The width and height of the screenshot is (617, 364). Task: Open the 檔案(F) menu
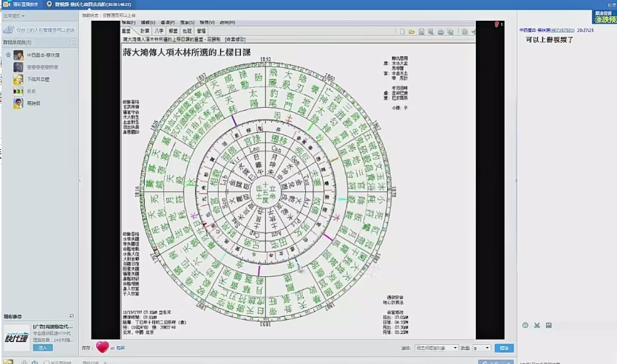tap(129, 23)
